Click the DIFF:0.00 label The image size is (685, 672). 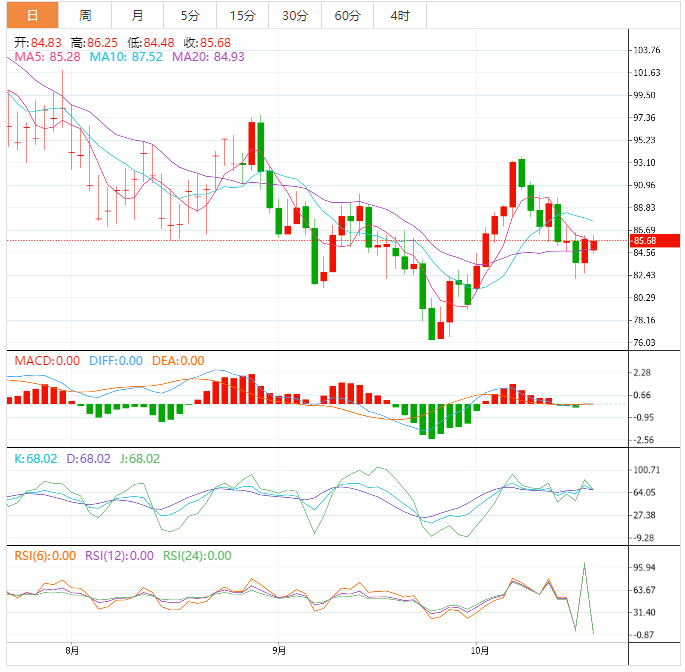[x=116, y=361]
